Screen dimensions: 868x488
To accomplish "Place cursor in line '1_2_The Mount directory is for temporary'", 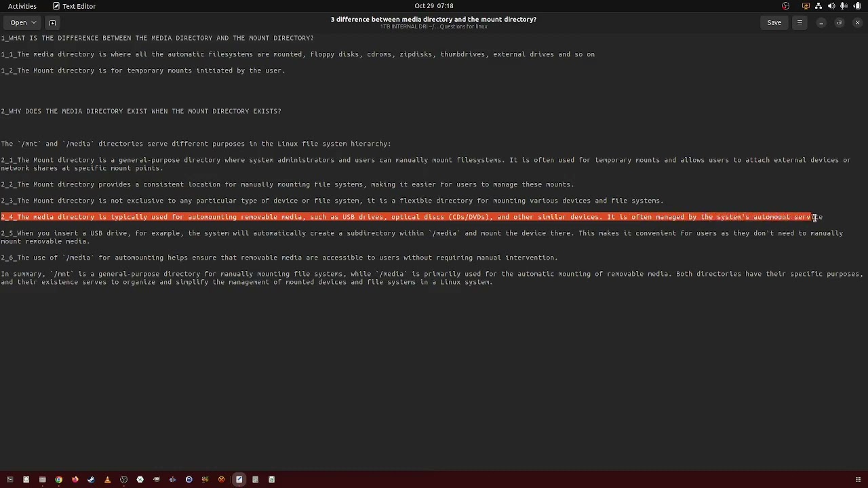I will (x=143, y=70).
